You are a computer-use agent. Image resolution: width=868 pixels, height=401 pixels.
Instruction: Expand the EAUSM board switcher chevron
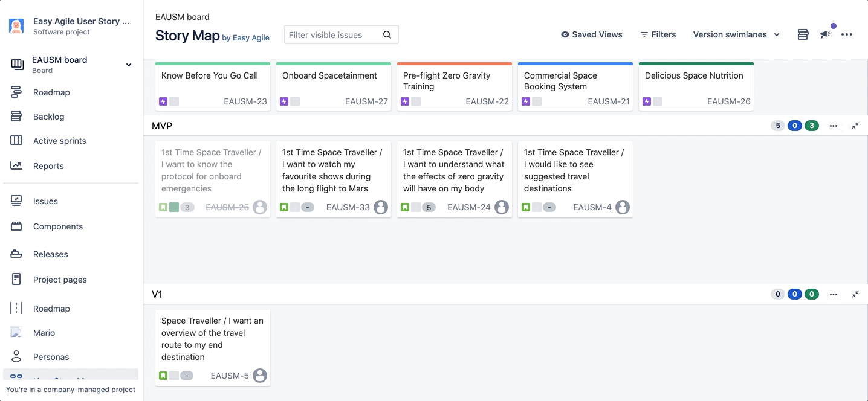click(128, 65)
